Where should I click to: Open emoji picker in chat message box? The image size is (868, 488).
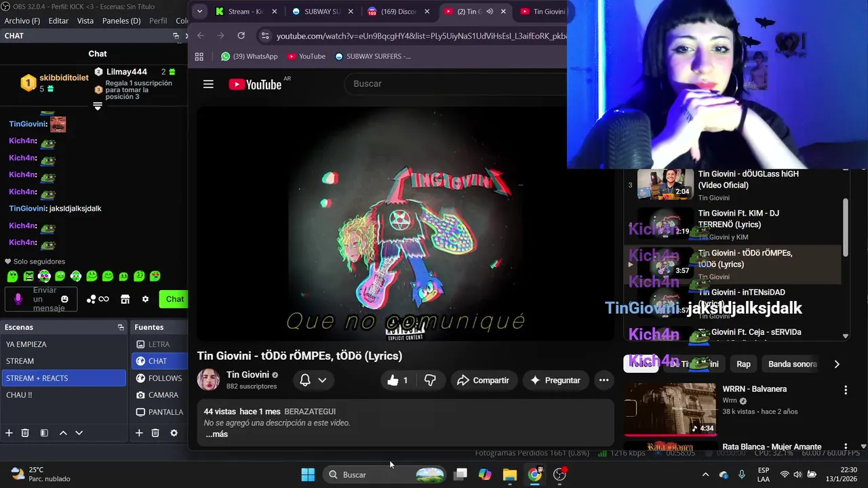[64, 299]
